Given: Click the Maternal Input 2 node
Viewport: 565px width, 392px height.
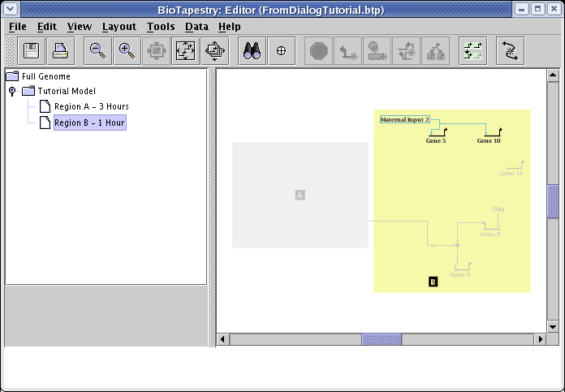Looking at the screenshot, I should point(404,119).
